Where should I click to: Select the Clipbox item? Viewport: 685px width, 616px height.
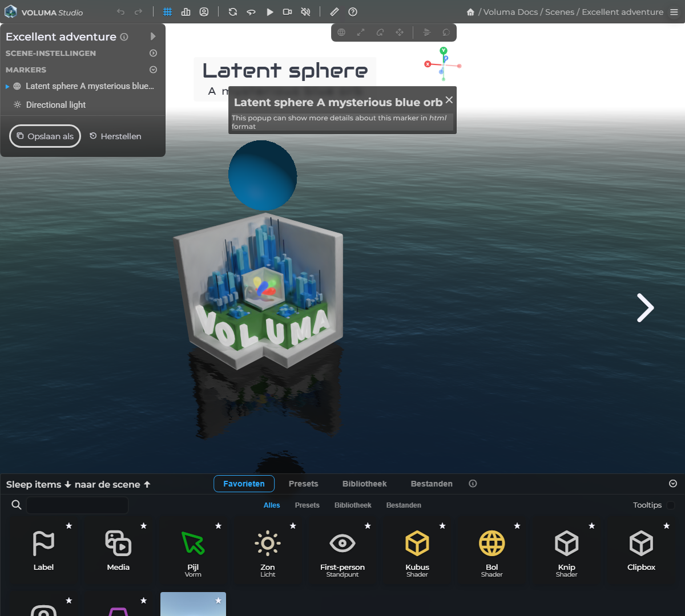[x=642, y=551]
